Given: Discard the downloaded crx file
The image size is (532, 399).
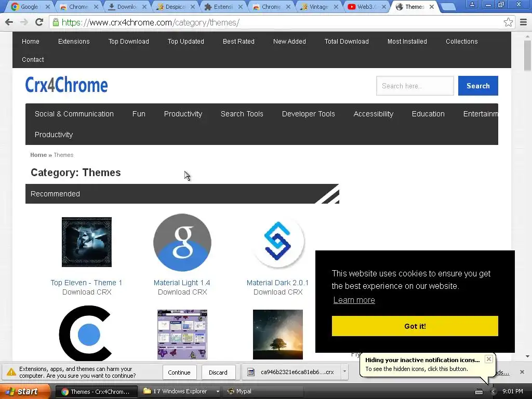Looking at the screenshot, I should point(218,372).
